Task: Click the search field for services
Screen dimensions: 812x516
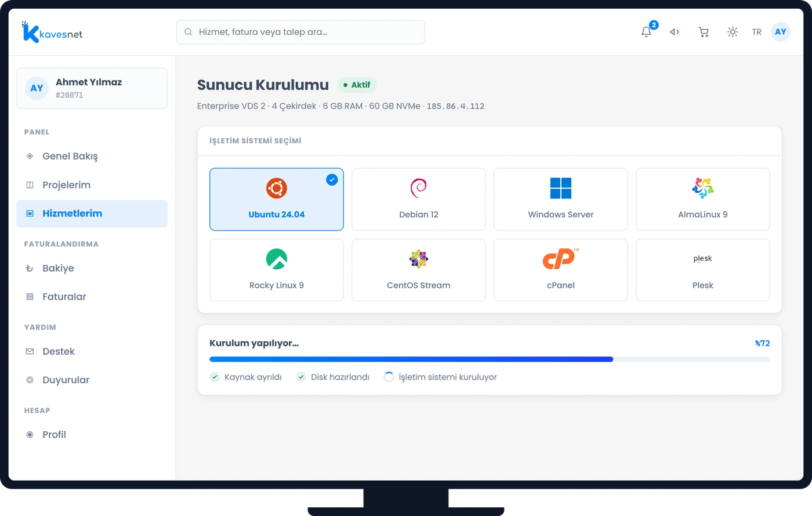Action: point(300,32)
